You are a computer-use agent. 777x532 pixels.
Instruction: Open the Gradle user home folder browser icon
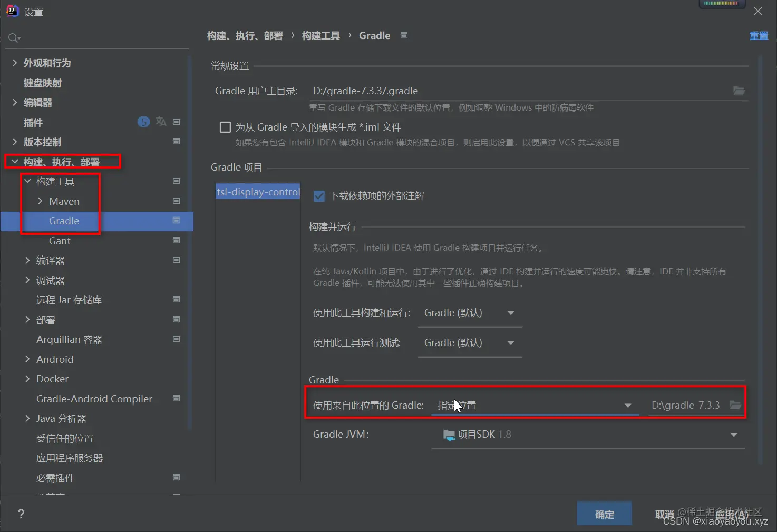pos(739,91)
